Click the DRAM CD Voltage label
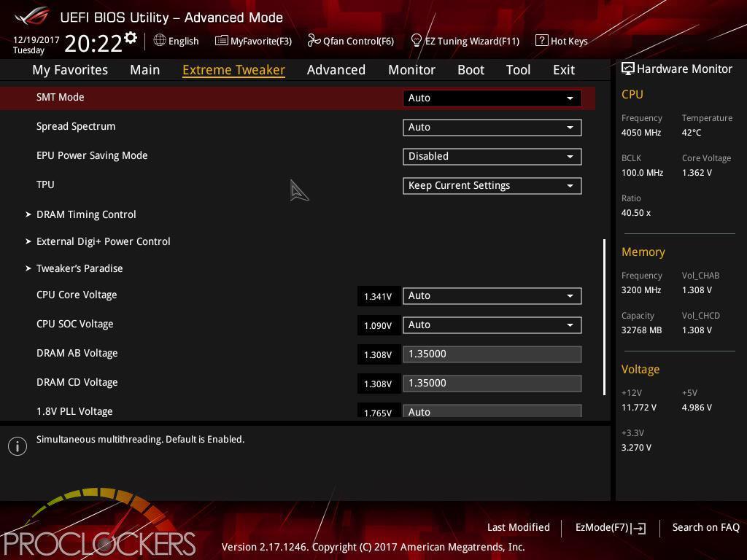Screen dimensions: 747x560 pyautogui.click(x=77, y=382)
